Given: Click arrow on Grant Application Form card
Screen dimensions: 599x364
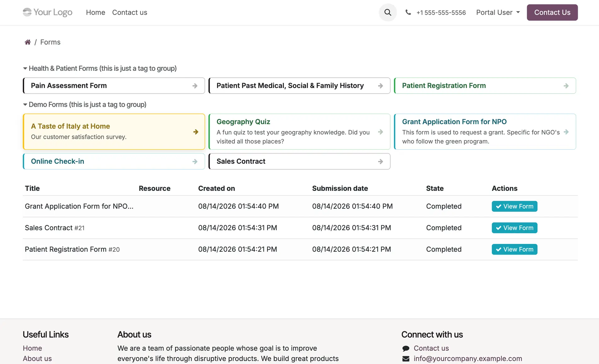Looking at the screenshot, I should point(566,132).
